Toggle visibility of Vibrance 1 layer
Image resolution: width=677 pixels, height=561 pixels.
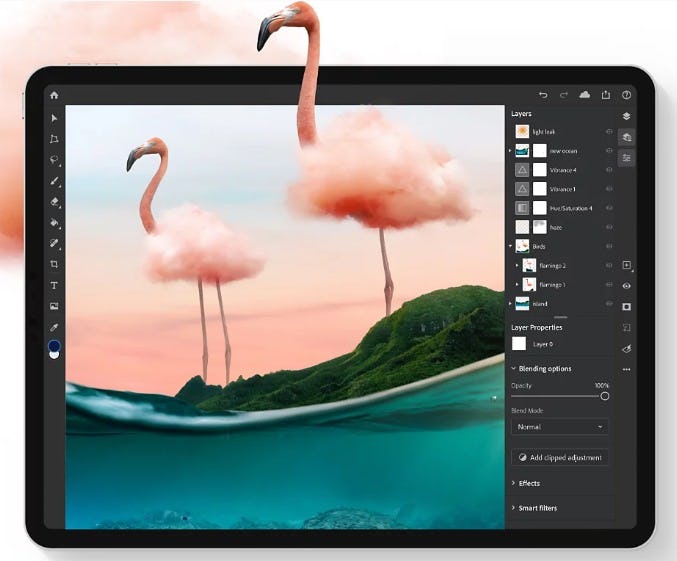click(x=609, y=189)
